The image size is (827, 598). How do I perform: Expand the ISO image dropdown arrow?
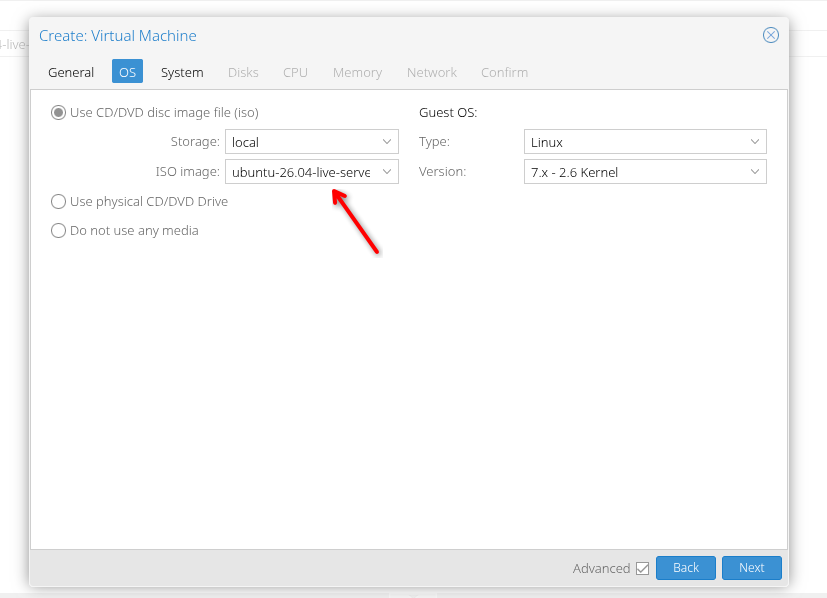click(x=387, y=172)
